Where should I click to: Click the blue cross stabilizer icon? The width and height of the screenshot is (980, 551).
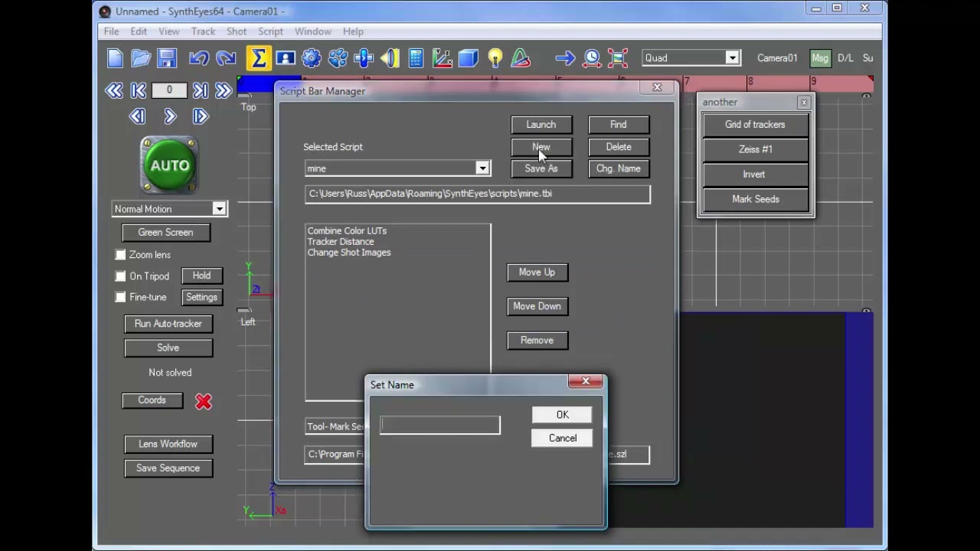[x=364, y=58]
